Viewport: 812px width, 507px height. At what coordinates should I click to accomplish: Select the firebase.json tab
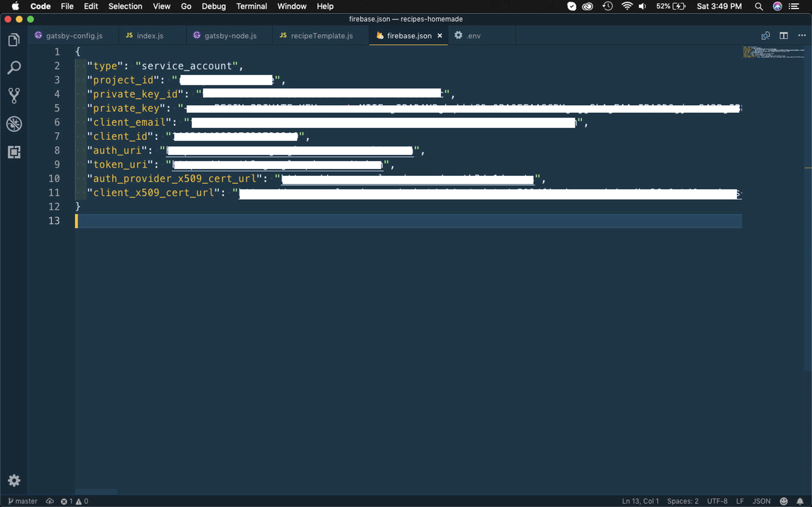409,36
